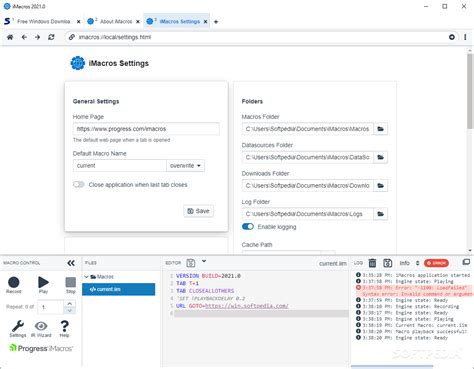The image size is (474, 369).
Task: Select the LoadFailed error log entry
Action: tap(413, 291)
